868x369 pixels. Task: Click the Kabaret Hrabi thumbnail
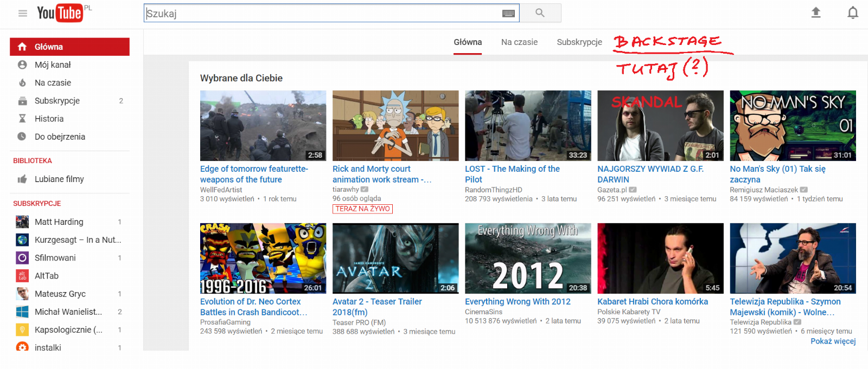tap(660, 258)
